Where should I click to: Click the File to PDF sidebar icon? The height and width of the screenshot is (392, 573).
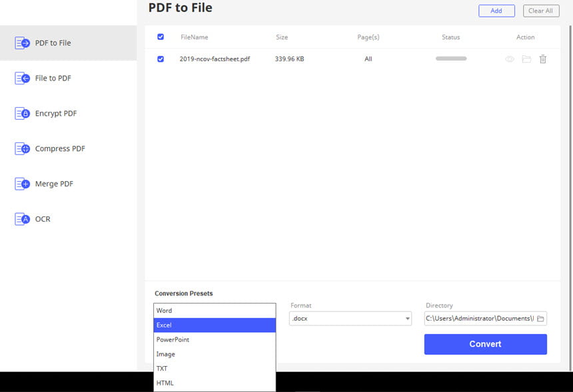coord(22,78)
